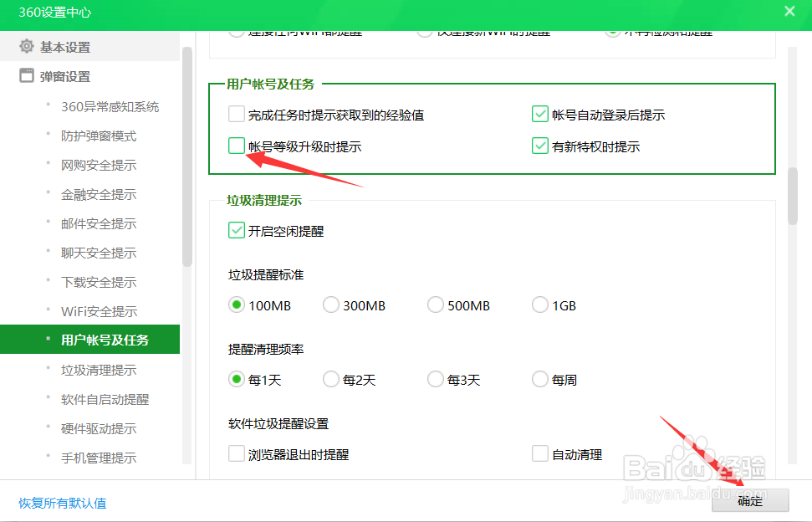Enable 浏览器退出时提醒 checkbox
The height and width of the screenshot is (522, 812).
coord(236,454)
